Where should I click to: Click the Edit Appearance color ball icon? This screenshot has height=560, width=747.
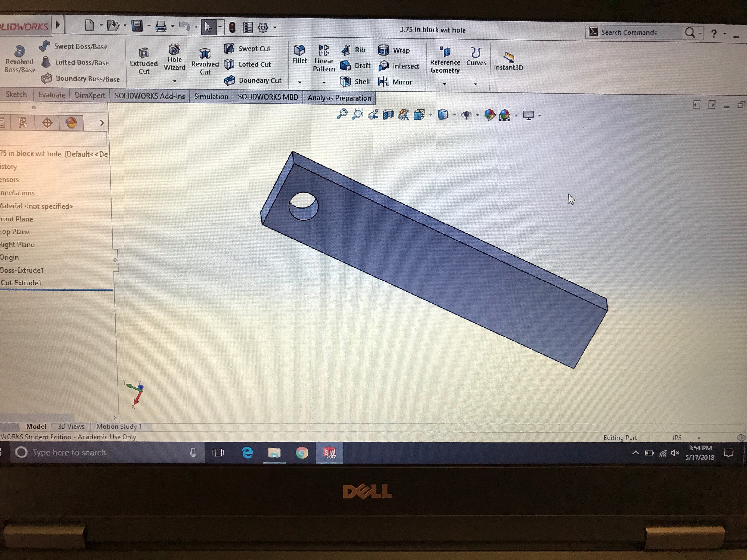point(489,115)
